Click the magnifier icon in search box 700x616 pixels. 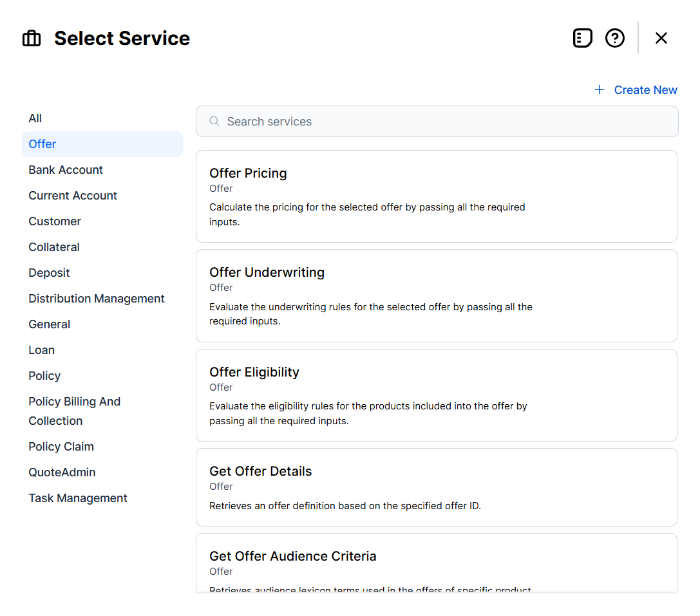point(214,122)
